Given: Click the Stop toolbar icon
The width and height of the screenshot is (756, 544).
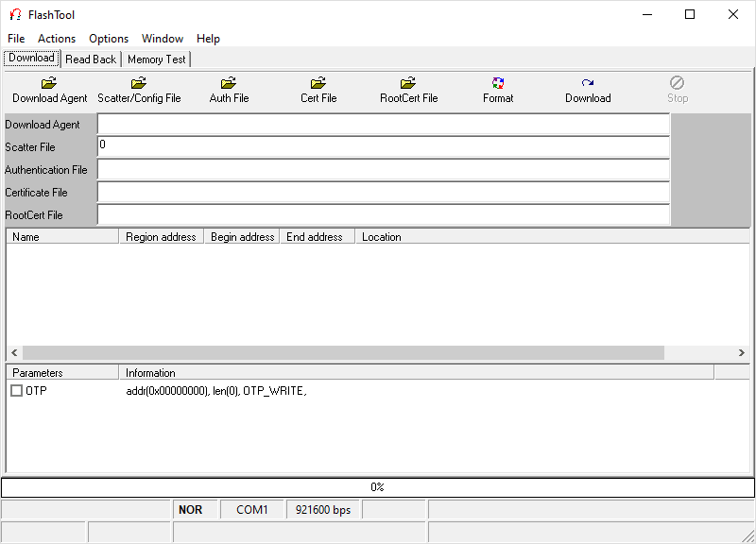Looking at the screenshot, I should [677, 83].
